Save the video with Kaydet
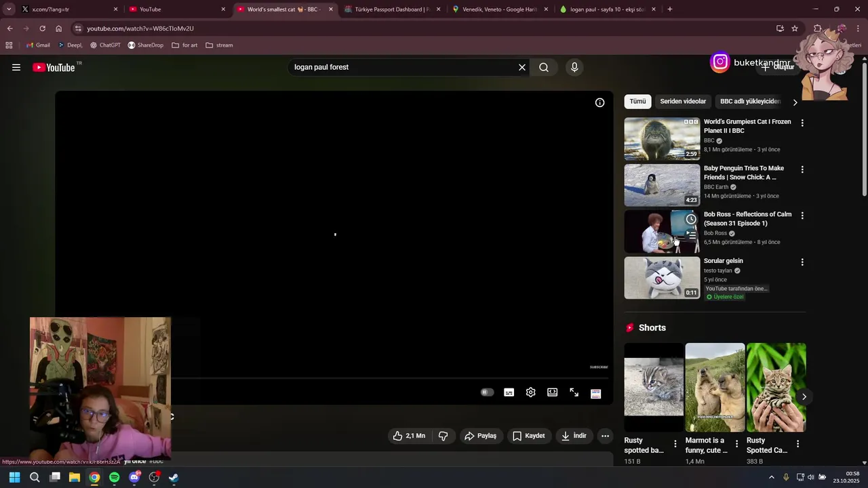Screen dimensions: 868x488 tap(528, 436)
